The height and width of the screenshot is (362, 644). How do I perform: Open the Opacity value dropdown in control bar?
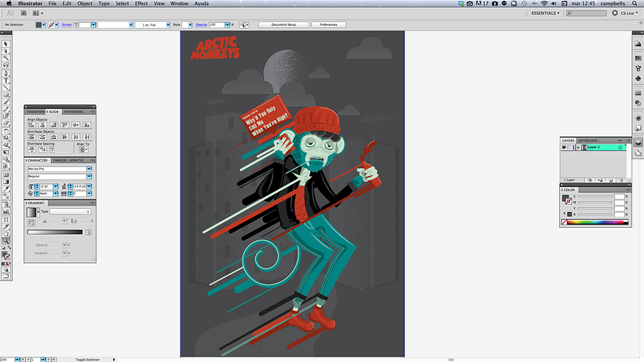pos(227,24)
